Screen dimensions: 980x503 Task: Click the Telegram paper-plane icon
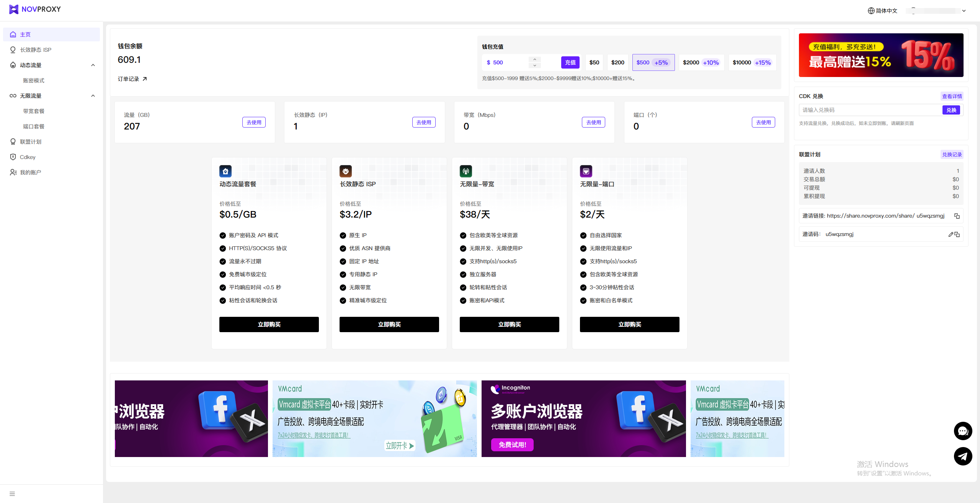tap(963, 456)
